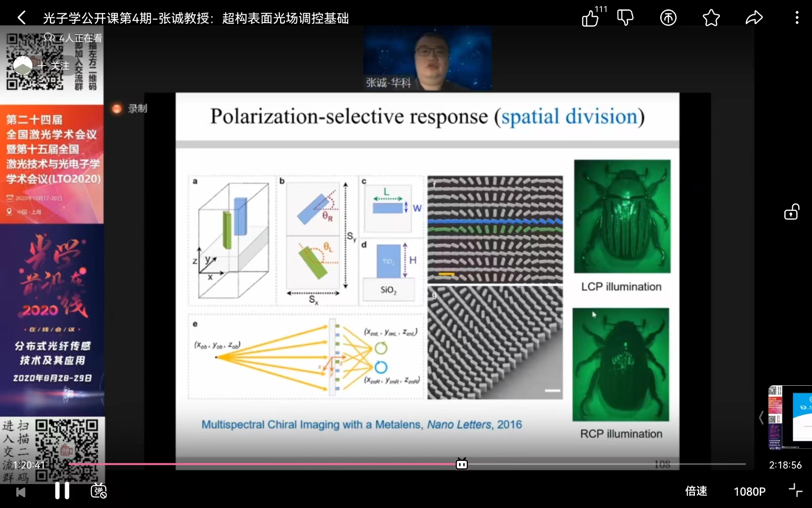This screenshot has height=508, width=812.
Task: Open the three-dot more options menu
Action: [x=797, y=18]
